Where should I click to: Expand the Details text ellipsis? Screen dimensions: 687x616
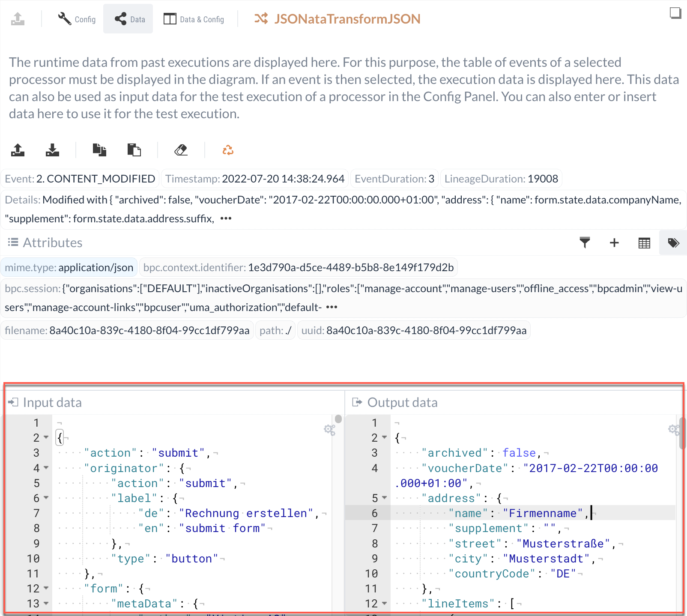226,218
